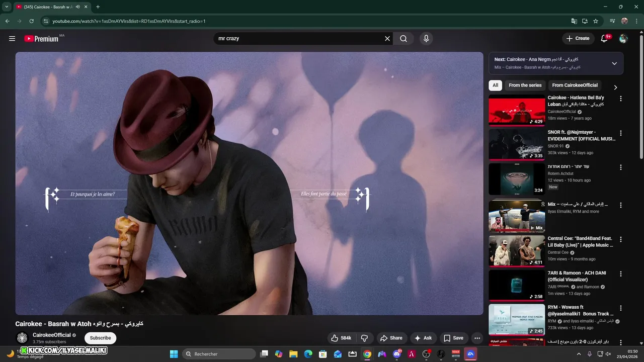Save video to playlist

453,338
